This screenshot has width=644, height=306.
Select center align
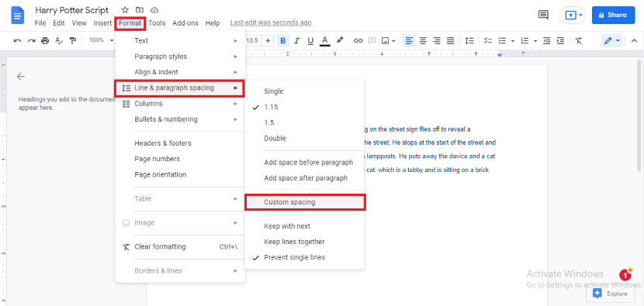click(423, 40)
